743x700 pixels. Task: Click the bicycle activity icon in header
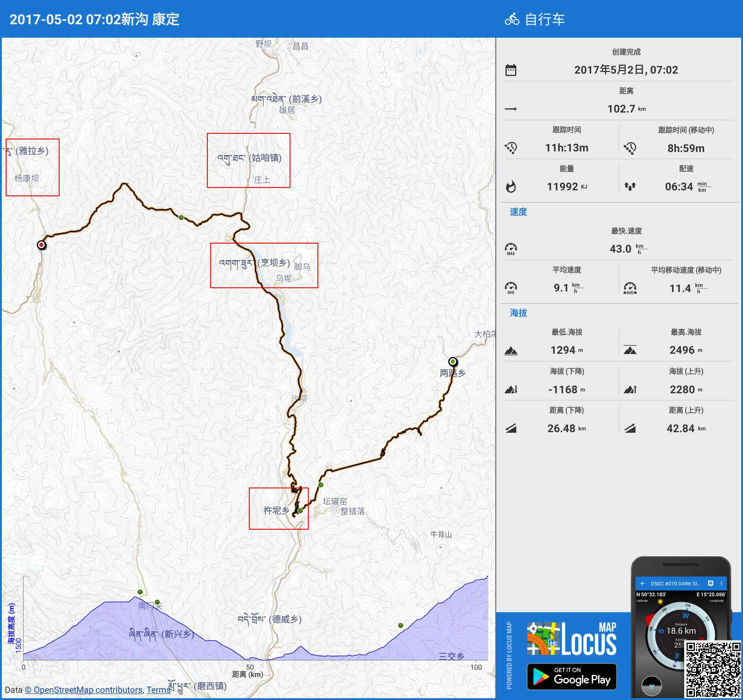coord(512,19)
